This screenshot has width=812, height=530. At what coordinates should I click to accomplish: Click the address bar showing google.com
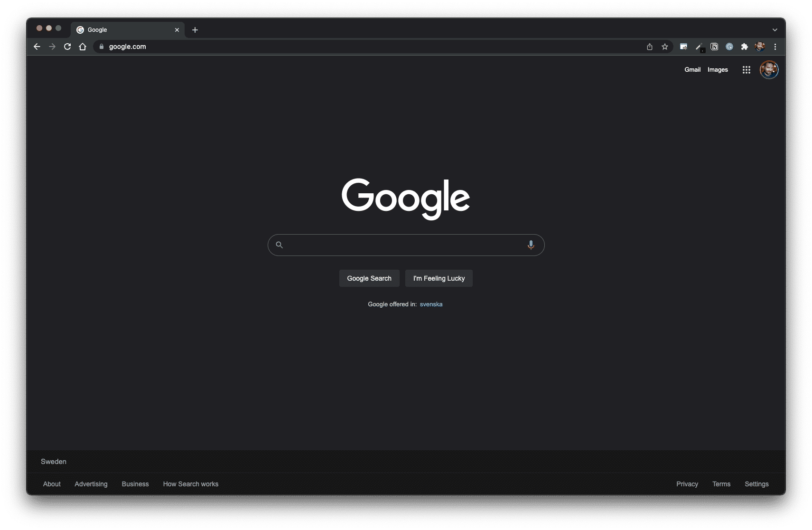(x=370, y=47)
